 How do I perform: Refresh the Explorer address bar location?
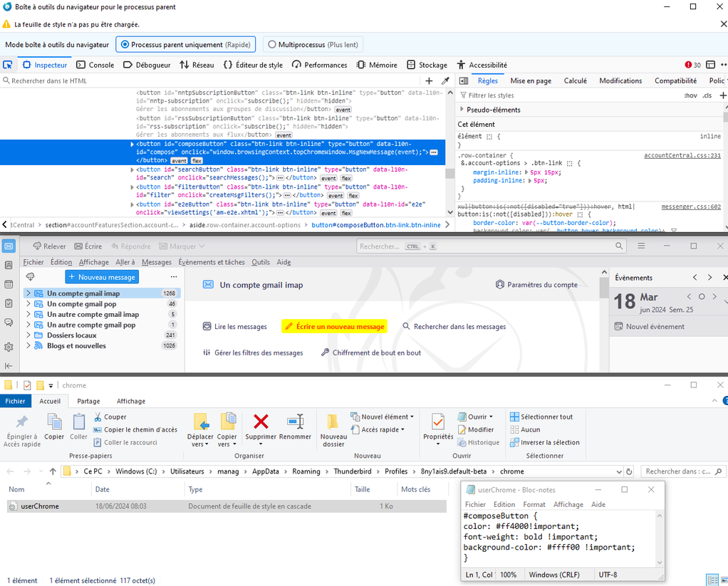[x=629, y=471]
